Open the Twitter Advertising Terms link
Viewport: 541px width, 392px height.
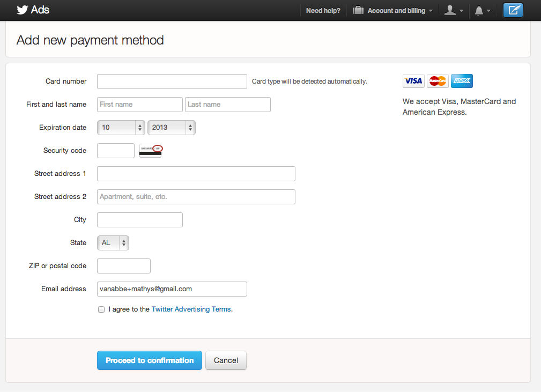click(x=191, y=309)
